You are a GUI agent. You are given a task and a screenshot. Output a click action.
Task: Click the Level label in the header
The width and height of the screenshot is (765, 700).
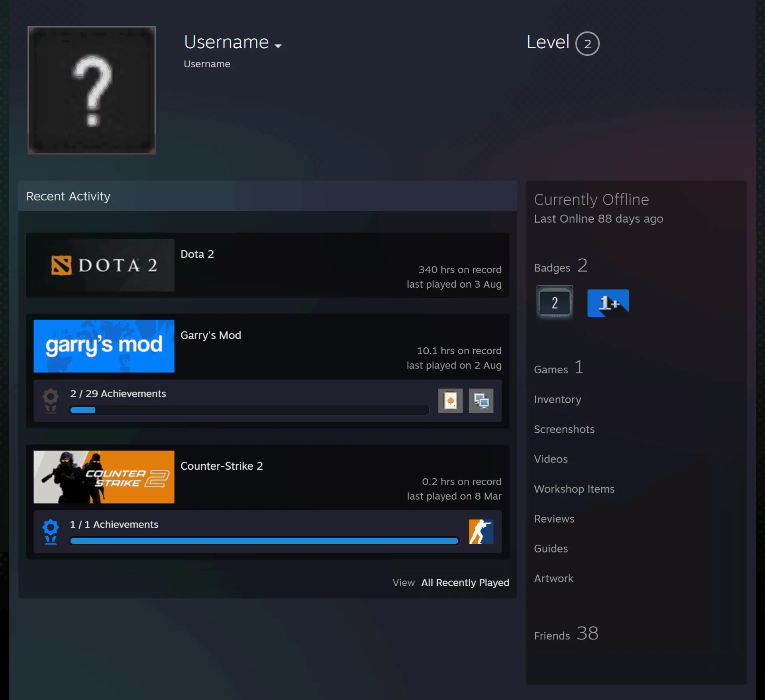coord(548,42)
